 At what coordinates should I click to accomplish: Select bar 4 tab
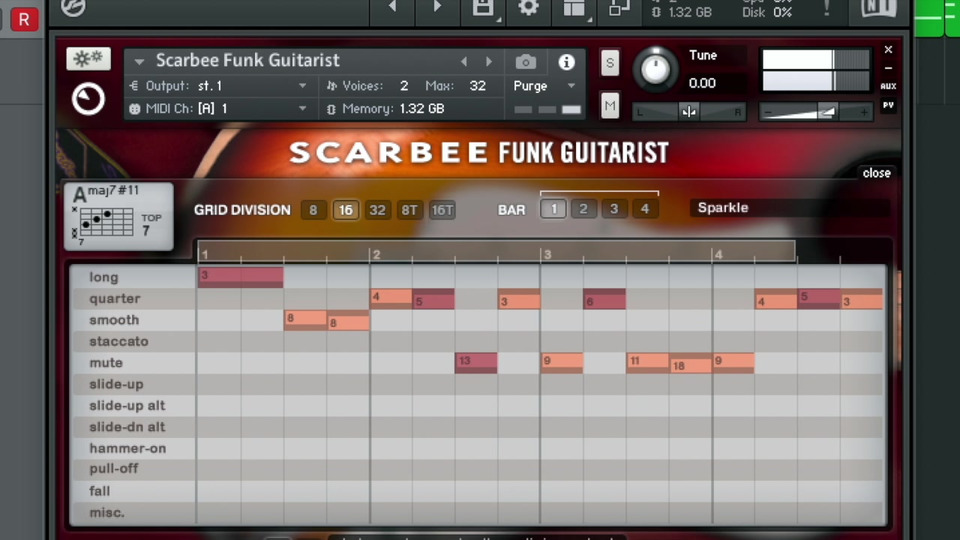[x=645, y=209]
